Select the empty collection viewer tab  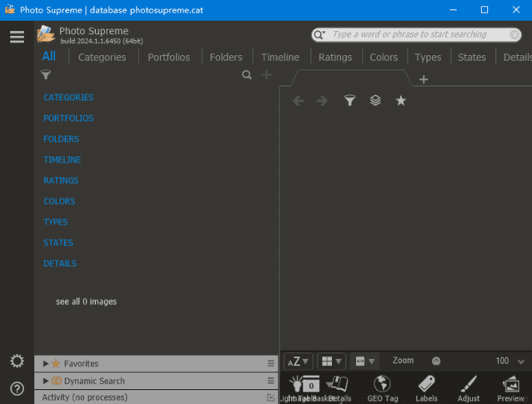tap(351, 78)
